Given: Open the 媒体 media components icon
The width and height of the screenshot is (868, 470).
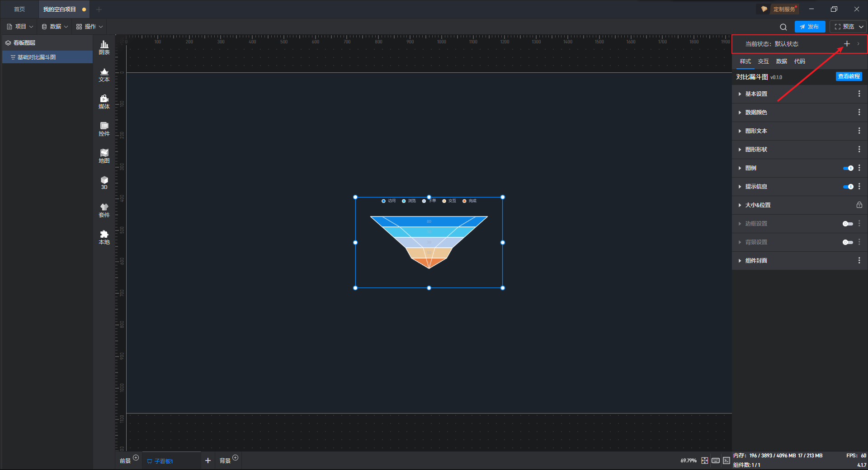Looking at the screenshot, I should click(104, 102).
